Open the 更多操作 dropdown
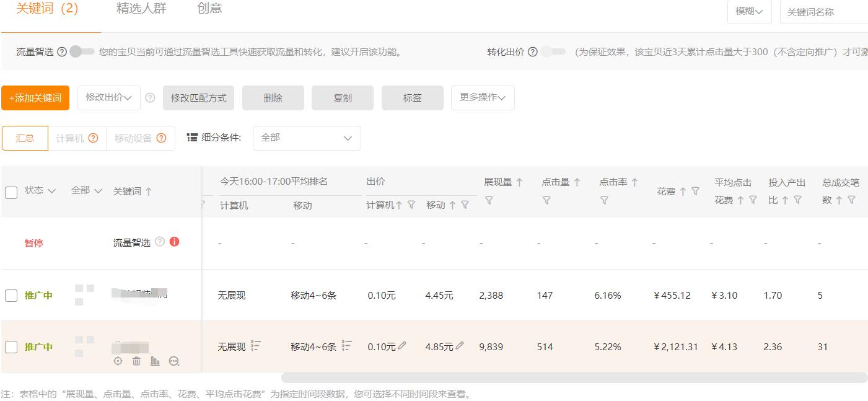 point(483,97)
